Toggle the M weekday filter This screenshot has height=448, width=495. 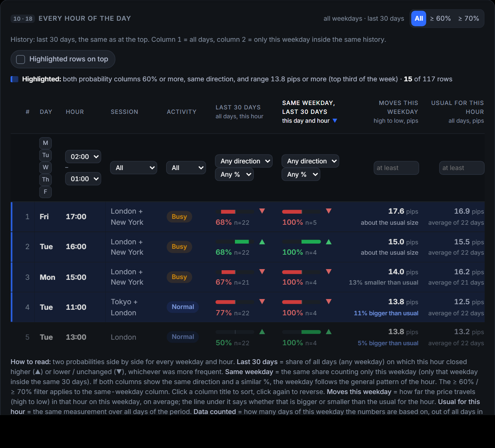pyautogui.click(x=46, y=143)
